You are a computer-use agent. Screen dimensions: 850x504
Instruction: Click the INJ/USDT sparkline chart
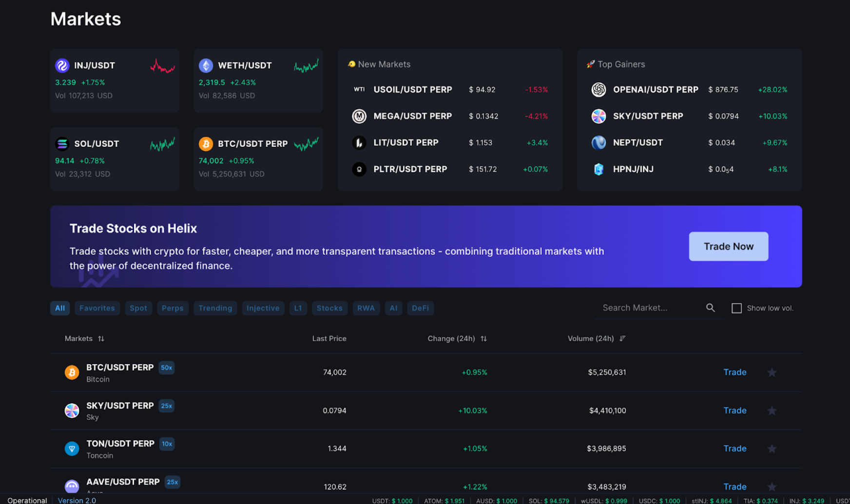[162, 66]
